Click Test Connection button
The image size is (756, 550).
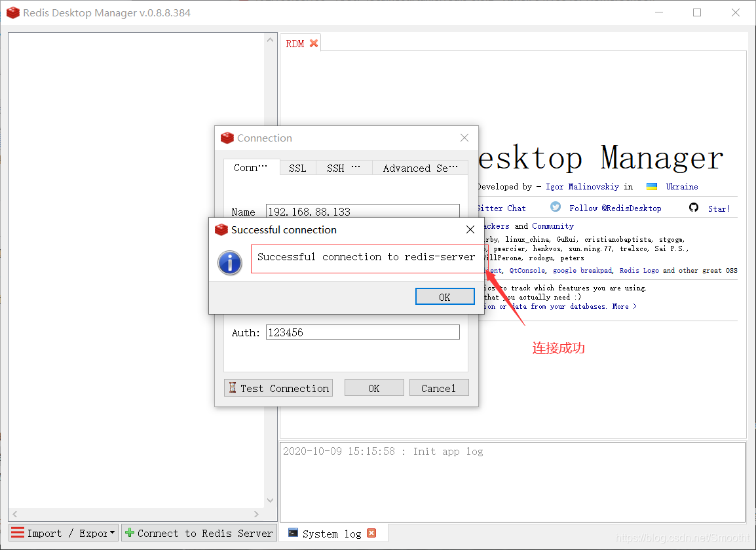pos(278,388)
